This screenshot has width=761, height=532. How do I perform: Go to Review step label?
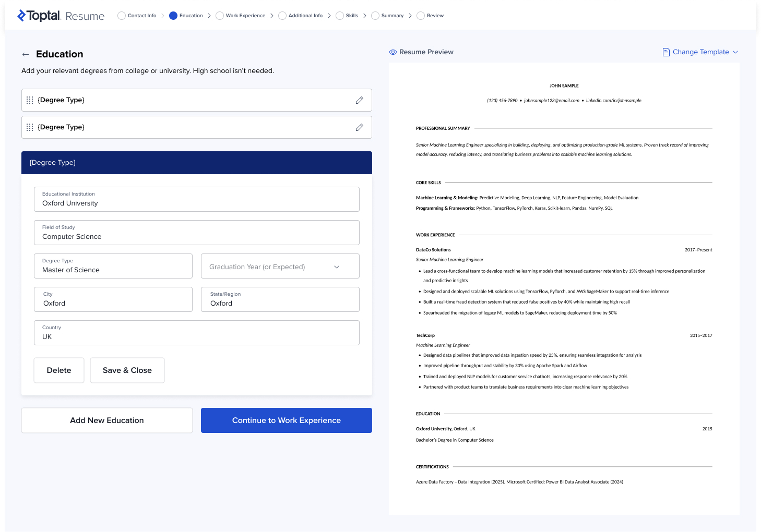pyautogui.click(x=435, y=16)
